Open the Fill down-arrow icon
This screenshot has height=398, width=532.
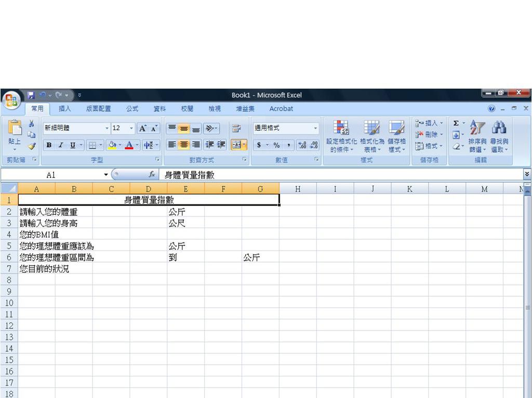(456, 135)
